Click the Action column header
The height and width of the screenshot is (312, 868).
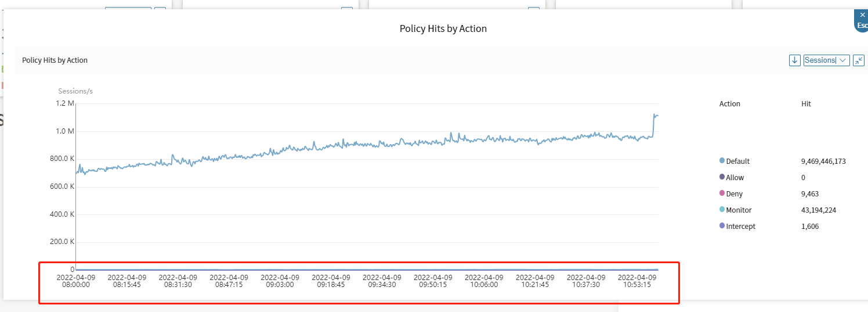click(x=729, y=104)
